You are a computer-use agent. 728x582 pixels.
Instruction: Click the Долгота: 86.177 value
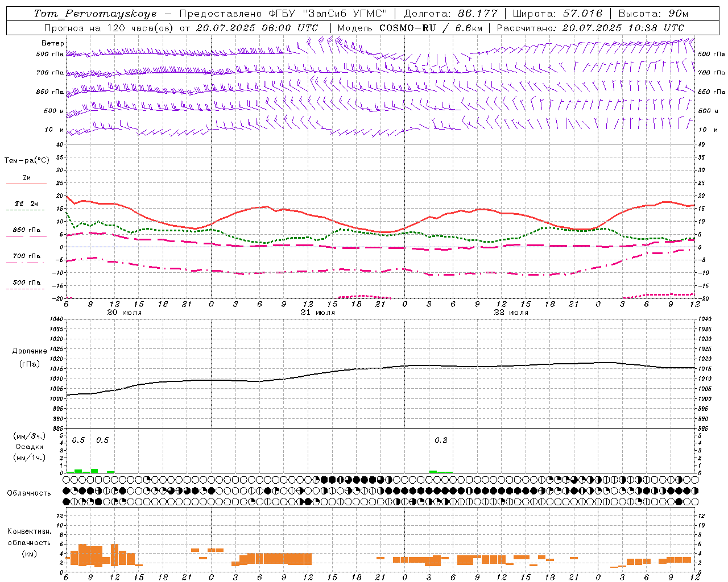tap(450, 14)
